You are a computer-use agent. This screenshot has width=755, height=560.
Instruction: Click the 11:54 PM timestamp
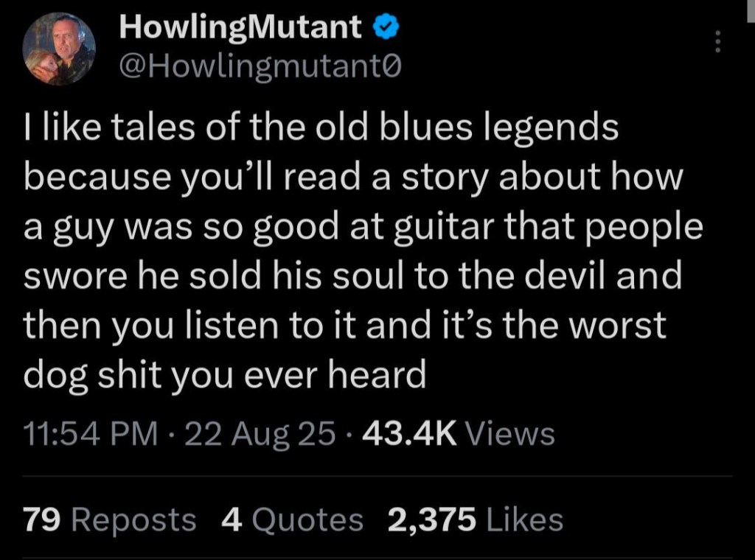91,433
